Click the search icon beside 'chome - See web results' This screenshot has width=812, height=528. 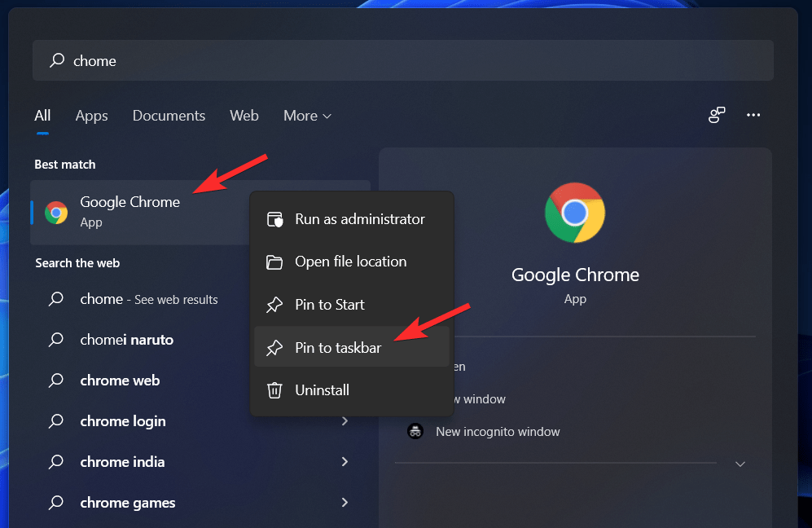(56, 299)
